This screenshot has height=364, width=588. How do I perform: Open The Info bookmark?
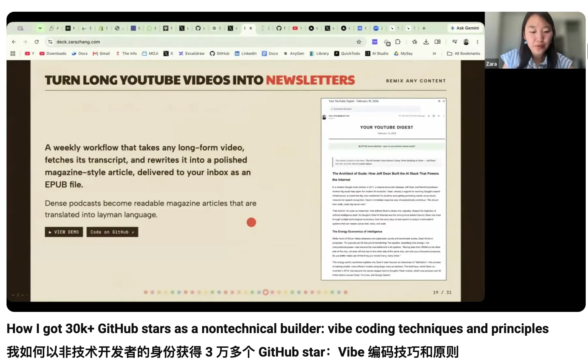tap(126, 53)
